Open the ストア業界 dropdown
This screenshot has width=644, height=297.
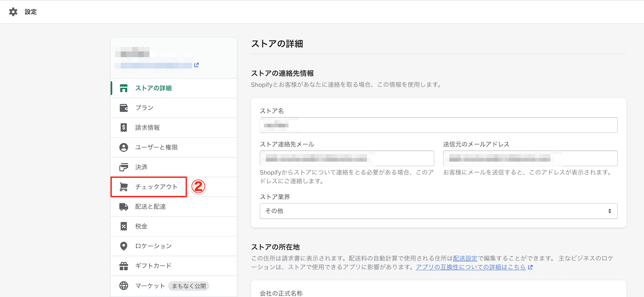pyautogui.click(x=438, y=211)
